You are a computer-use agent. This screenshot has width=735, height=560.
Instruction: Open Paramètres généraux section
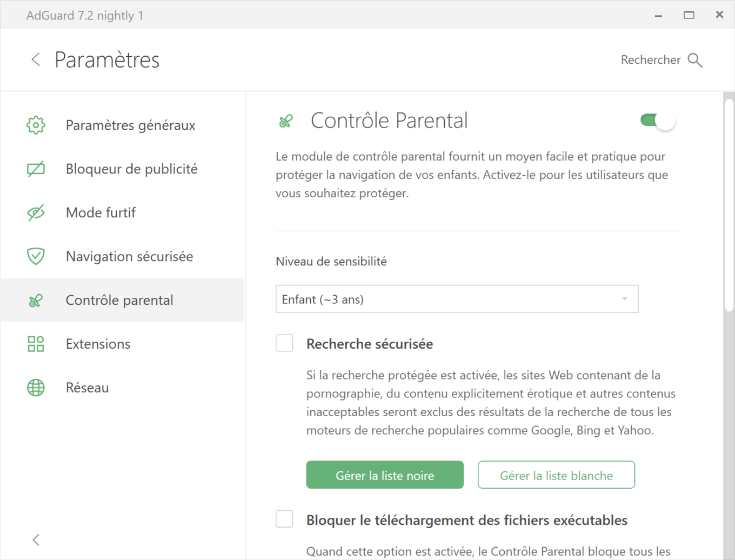123,125
